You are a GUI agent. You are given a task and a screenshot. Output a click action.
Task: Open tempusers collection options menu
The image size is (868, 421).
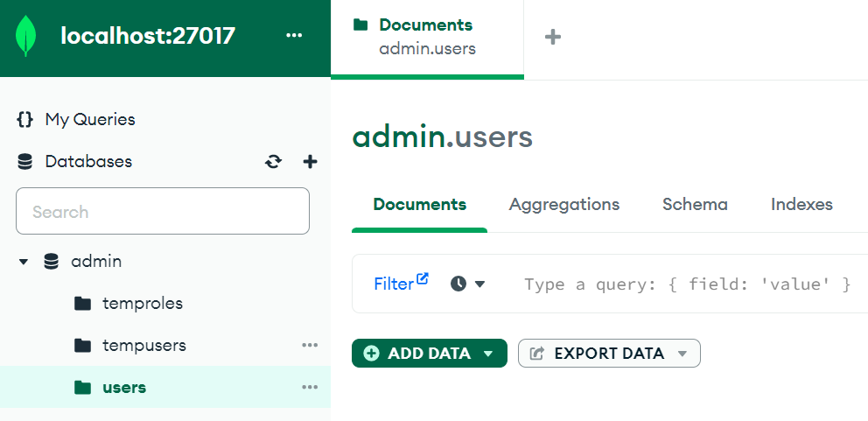(x=310, y=346)
